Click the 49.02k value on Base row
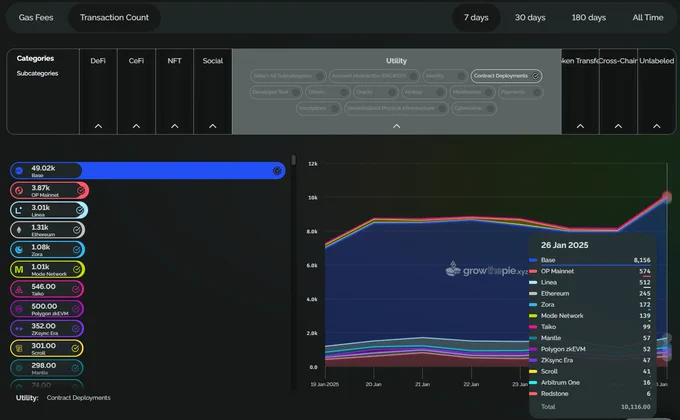The width and height of the screenshot is (680, 420). [x=43, y=168]
